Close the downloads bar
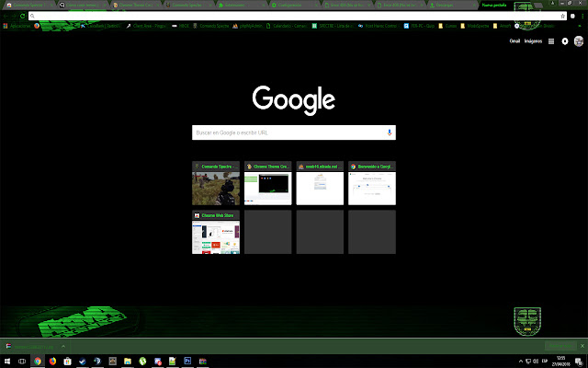The width and height of the screenshot is (588, 368). [x=582, y=346]
